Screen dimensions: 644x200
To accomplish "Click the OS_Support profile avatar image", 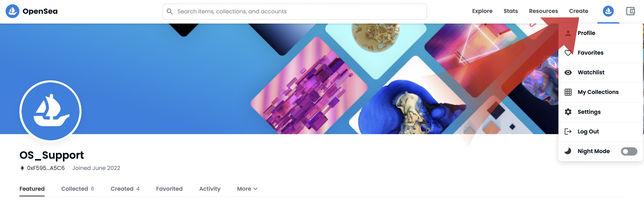I will tap(50, 111).
